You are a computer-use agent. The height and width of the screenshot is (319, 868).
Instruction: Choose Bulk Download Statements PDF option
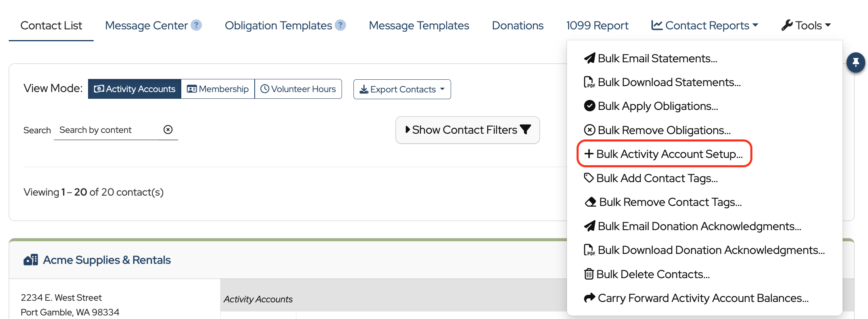[662, 82]
